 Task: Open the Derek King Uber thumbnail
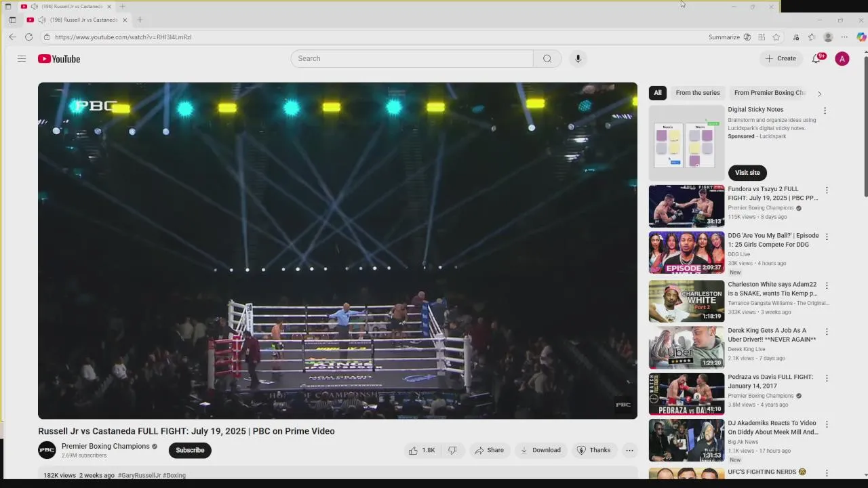(x=686, y=347)
